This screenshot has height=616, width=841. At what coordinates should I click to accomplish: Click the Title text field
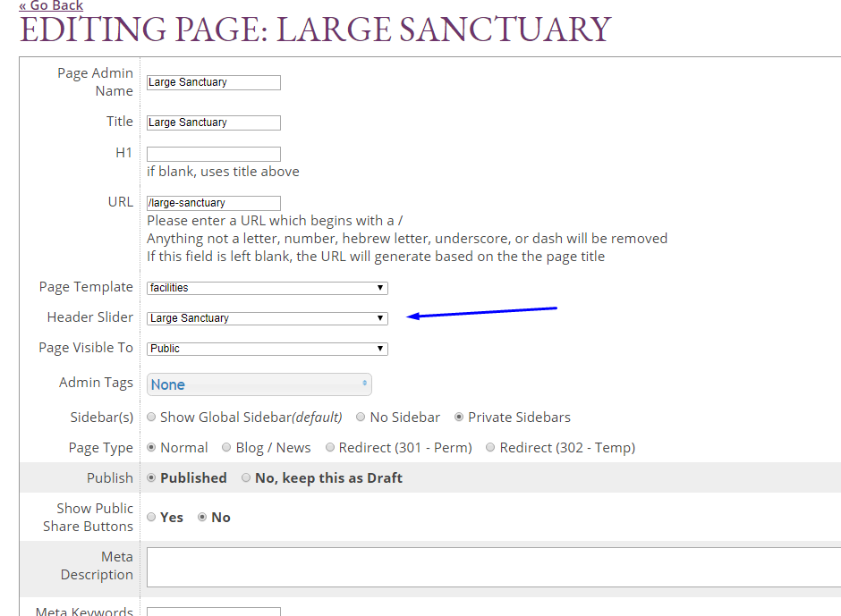coord(213,122)
